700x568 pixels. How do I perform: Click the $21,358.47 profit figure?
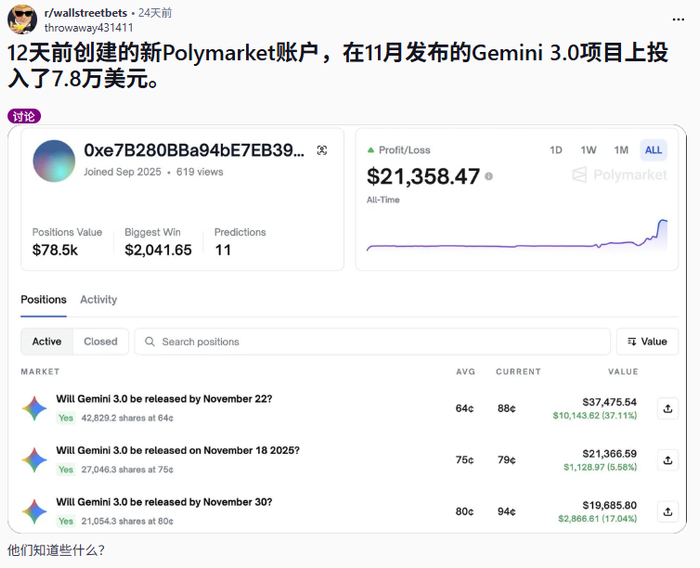click(x=423, y=176)
